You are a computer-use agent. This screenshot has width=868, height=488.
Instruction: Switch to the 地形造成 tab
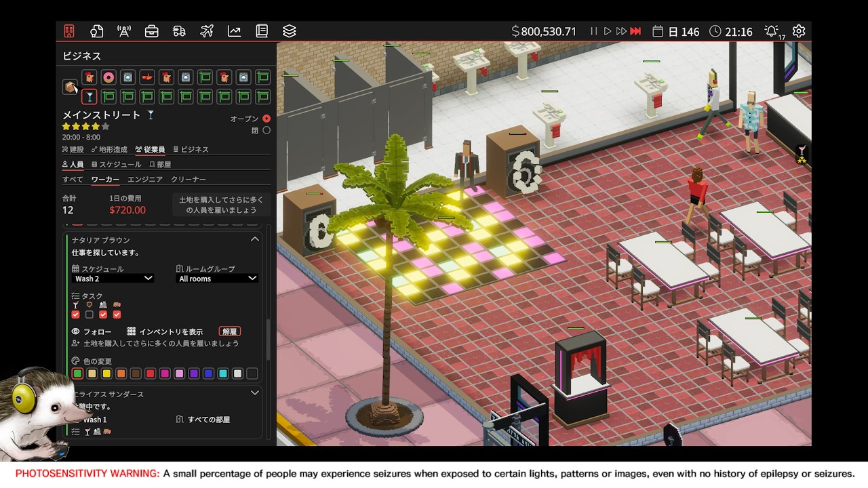point(109,150)
